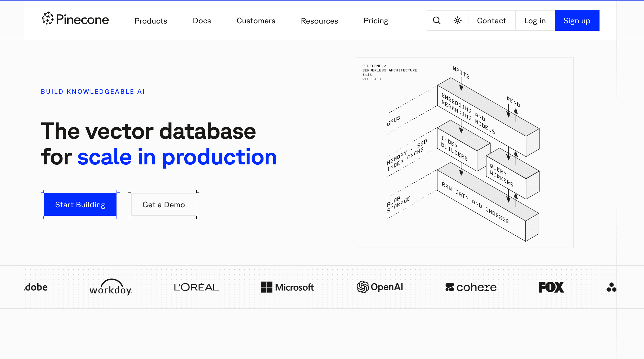This screenshot has width=644, height=359.
Task: Click the partially visible Adobe logo
Action: point(37,287)
